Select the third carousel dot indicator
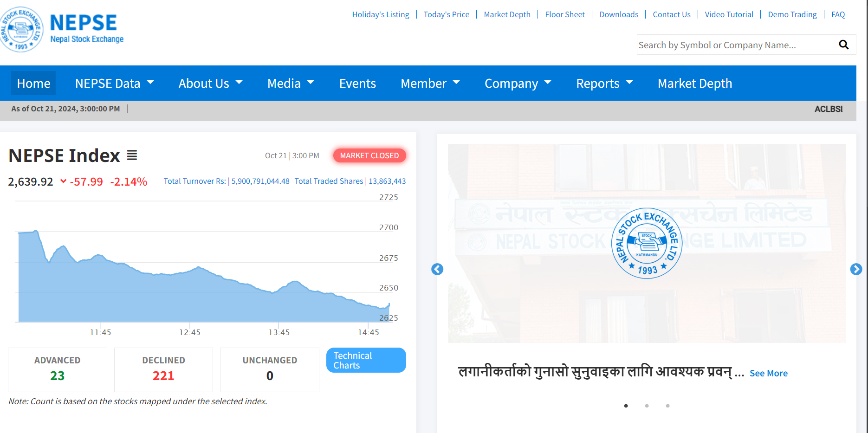 (667, 406)
